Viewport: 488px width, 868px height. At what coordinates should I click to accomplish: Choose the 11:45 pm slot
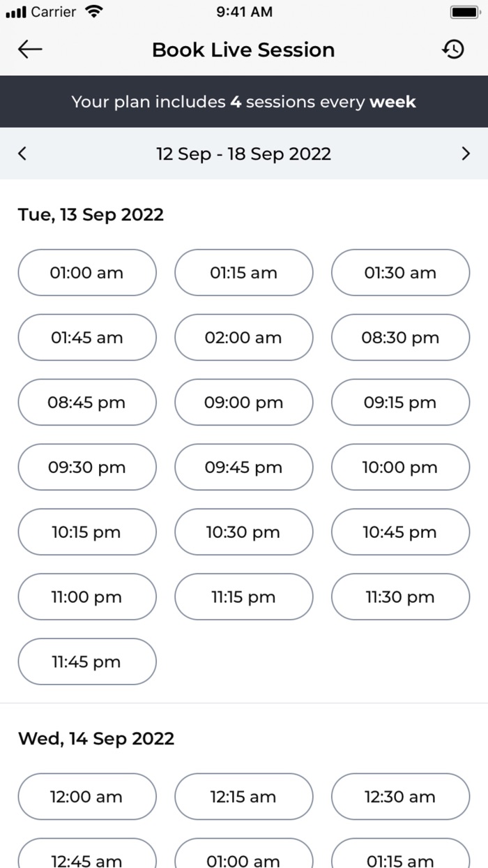click(x=86, y=662)
